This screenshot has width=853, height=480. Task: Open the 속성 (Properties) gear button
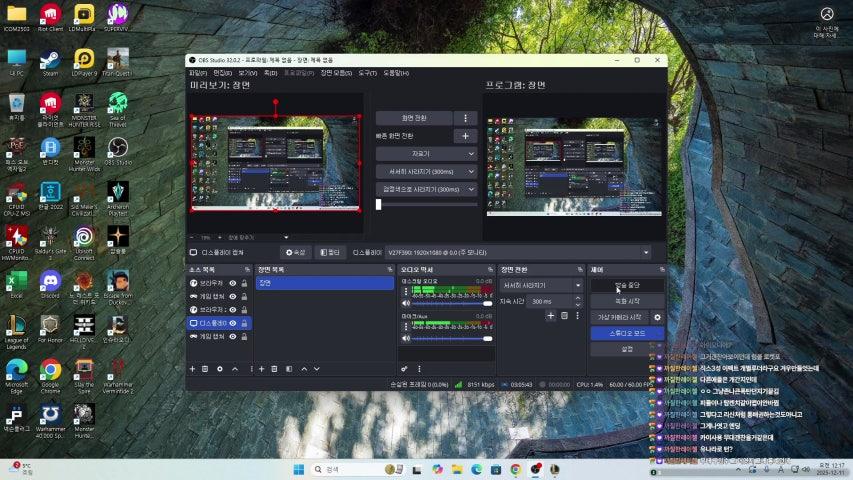point(295,253)
